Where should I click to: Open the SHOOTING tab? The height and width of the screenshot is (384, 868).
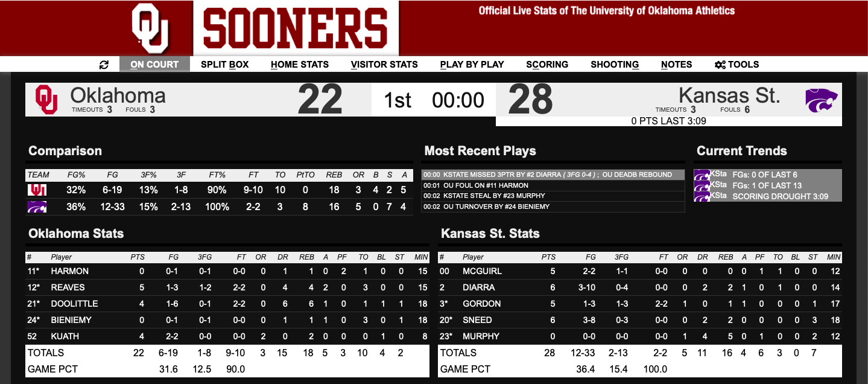pos(615,65)
